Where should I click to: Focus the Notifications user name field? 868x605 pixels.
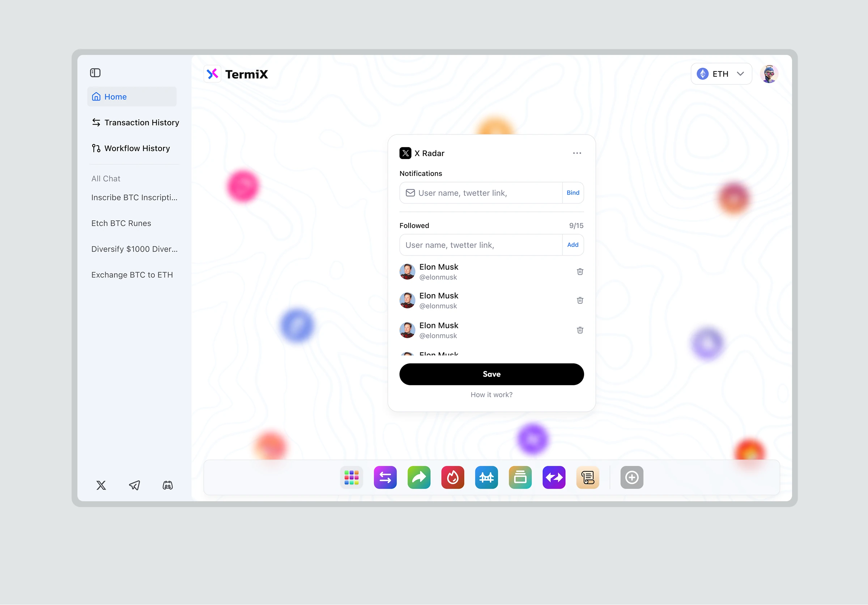click(481, 193)
